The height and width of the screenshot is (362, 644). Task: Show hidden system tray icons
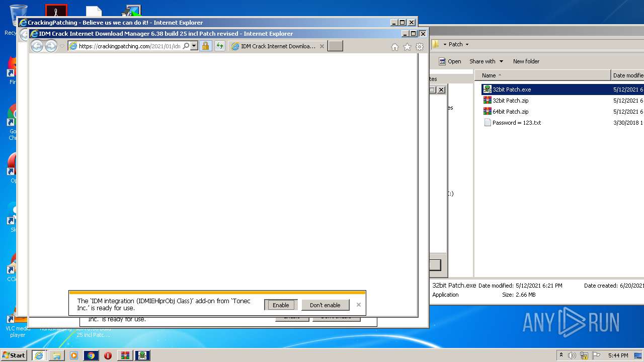[561, 355]
